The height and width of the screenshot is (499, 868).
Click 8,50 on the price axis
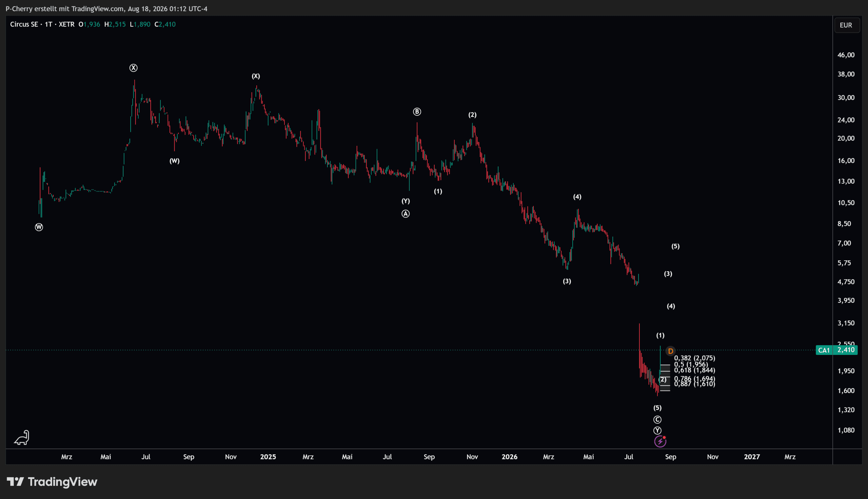pos(844,224)
